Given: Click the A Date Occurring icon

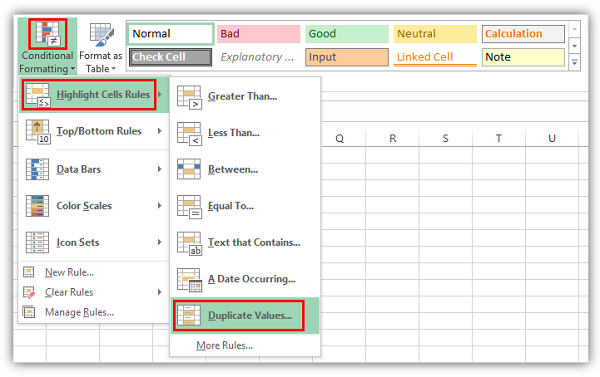Looking at the screenshot, I should [189, 280].
